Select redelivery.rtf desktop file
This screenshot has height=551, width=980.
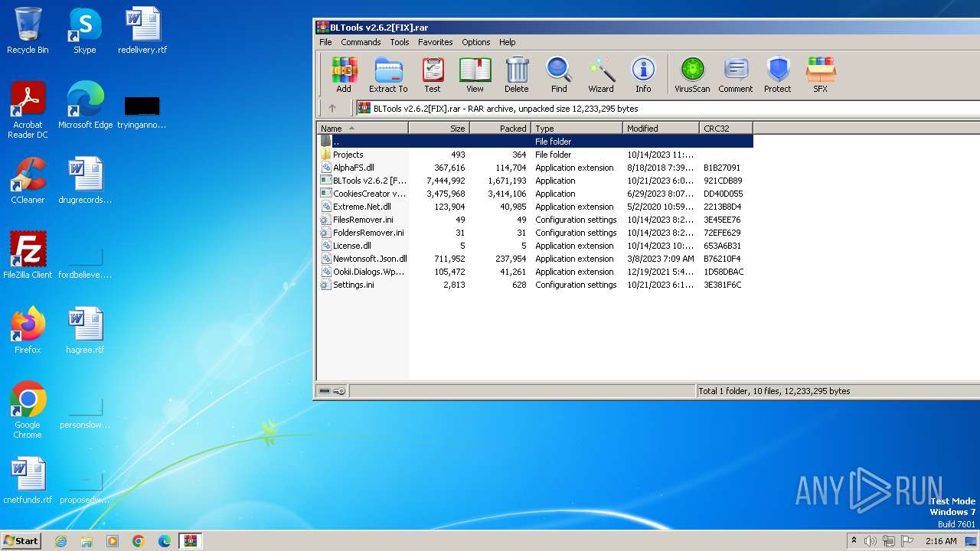(x=142, y=31)
